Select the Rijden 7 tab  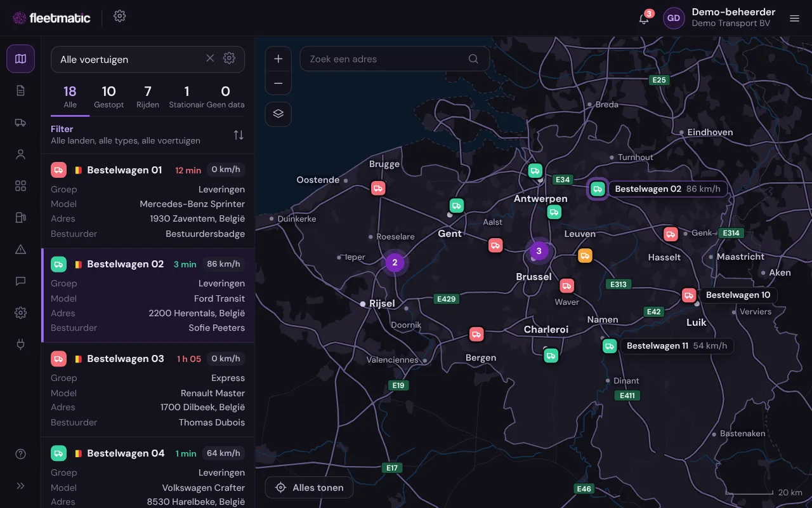(148, 97)
